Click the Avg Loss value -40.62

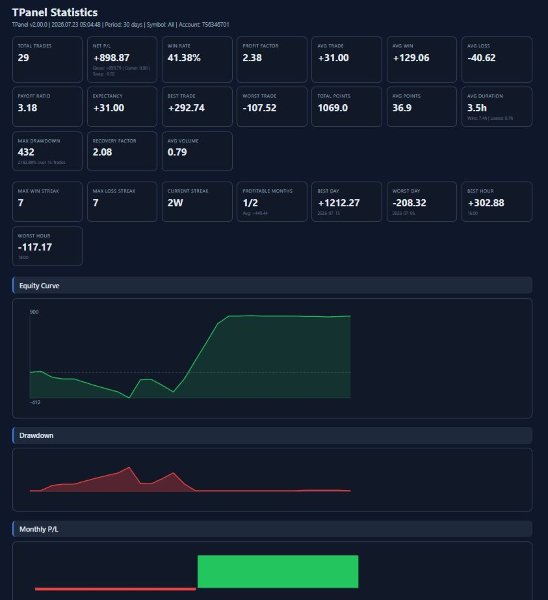481,58
